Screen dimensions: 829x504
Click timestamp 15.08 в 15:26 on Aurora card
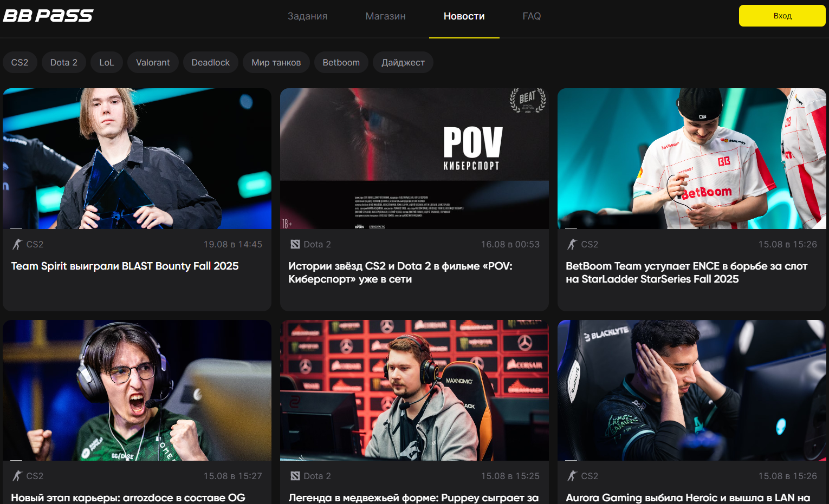[788, 476]
